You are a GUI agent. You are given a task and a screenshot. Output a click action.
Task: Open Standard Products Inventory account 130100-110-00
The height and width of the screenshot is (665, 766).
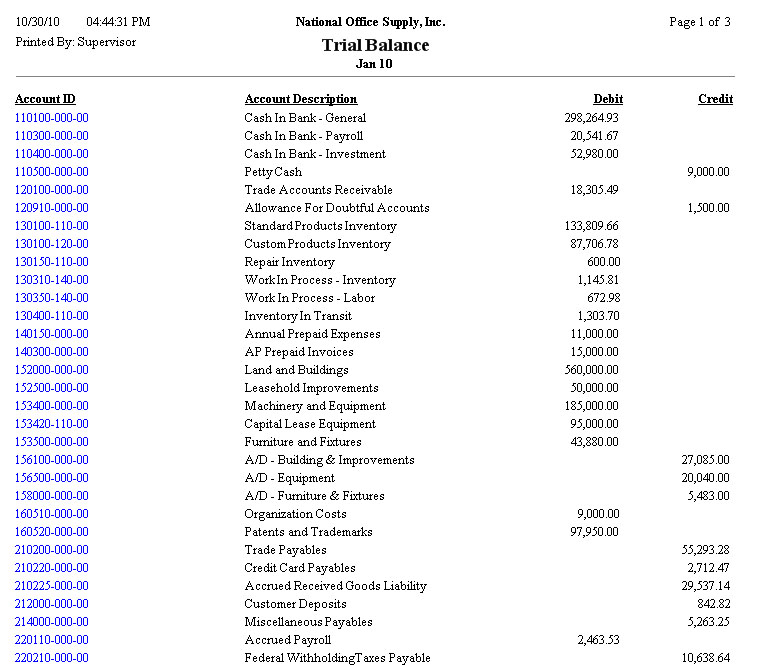click(x=52, y=226)
